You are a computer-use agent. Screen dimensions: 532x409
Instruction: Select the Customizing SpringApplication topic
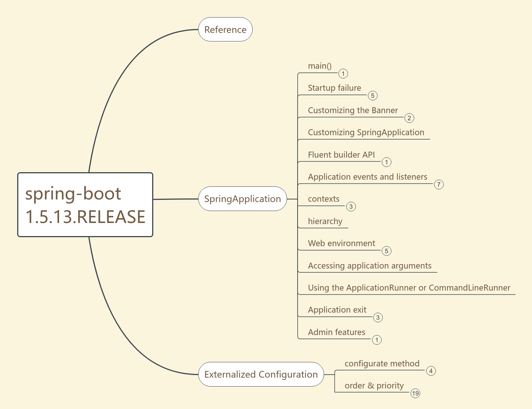(366, 133)
